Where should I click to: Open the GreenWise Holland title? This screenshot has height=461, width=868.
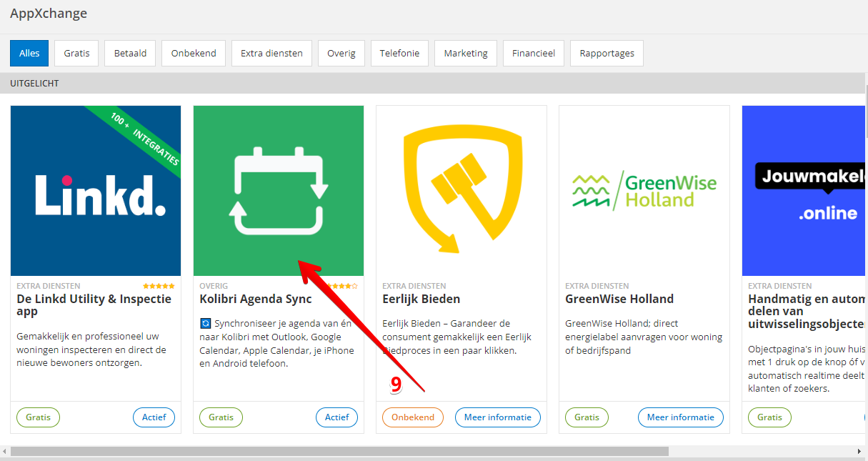coord(619,299)
